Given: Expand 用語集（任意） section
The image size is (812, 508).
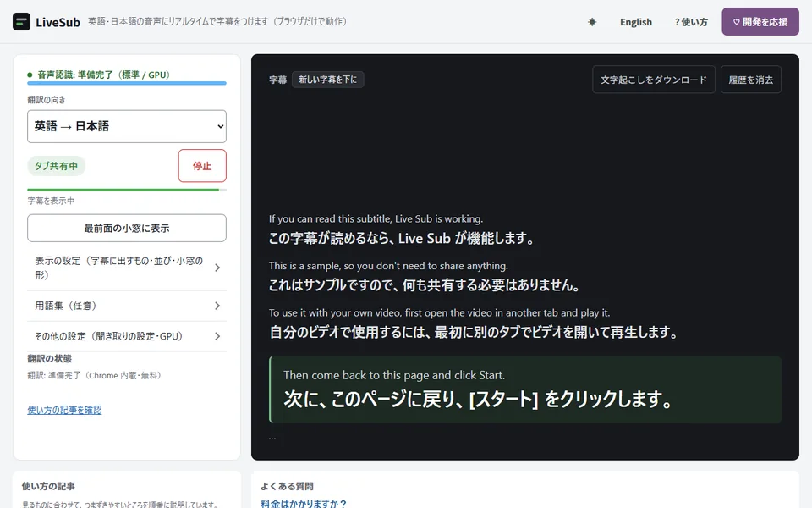Looking at the screenshot, I should (127, 306).
